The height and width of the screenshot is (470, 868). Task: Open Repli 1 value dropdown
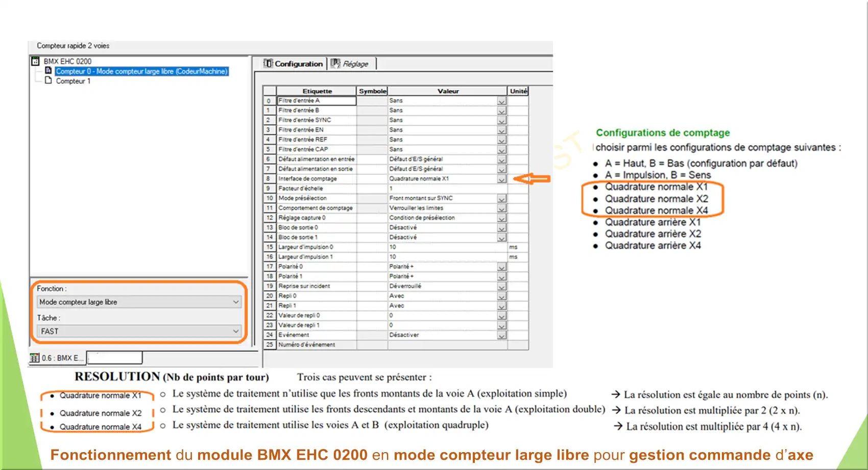point(501,306)
